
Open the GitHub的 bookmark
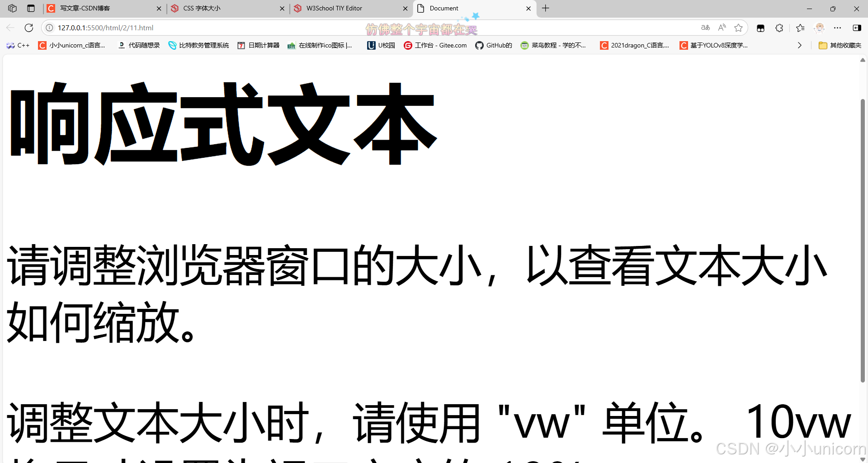point(494,45)
